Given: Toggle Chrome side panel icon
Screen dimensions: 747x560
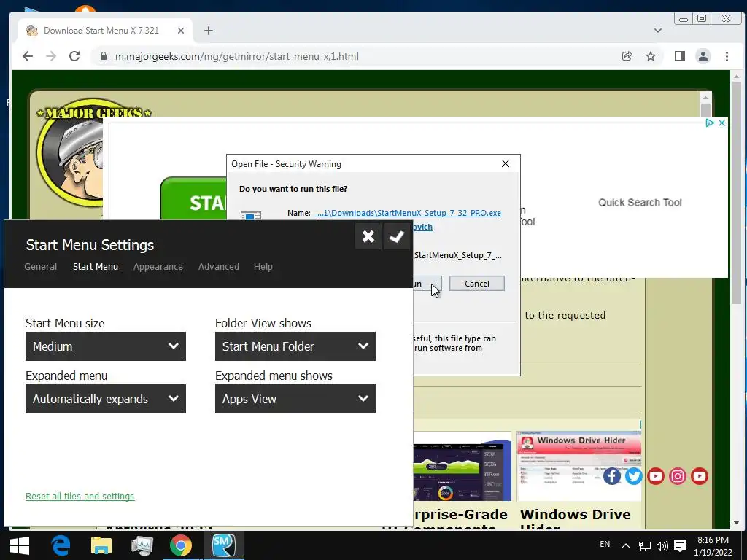Looking at the screenshot, I should pos(680,56).
